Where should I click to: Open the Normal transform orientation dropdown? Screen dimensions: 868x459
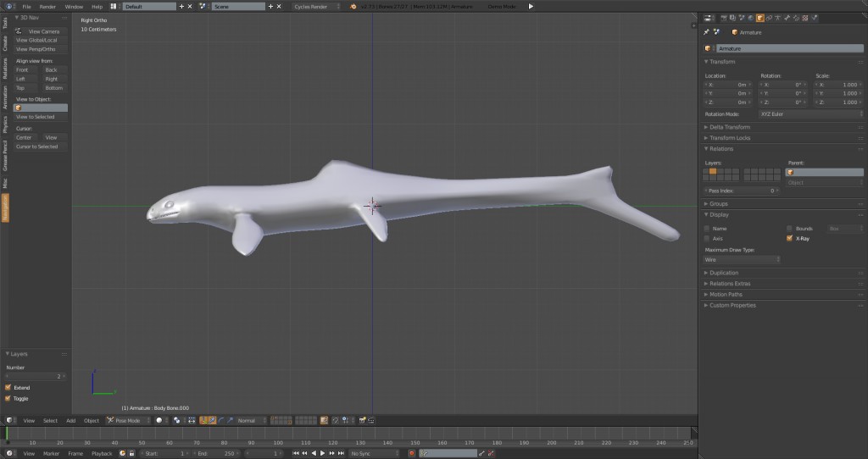252,420
